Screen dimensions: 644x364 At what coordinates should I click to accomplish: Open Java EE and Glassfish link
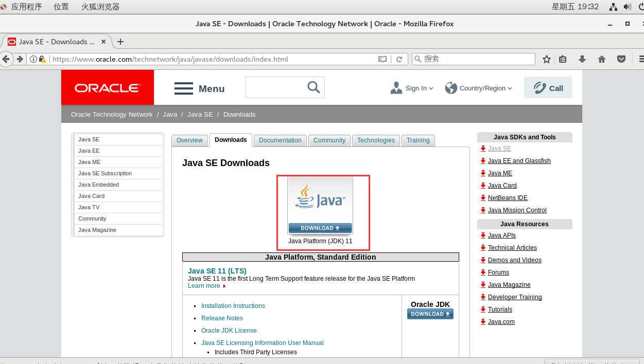[x=519, y=161]
